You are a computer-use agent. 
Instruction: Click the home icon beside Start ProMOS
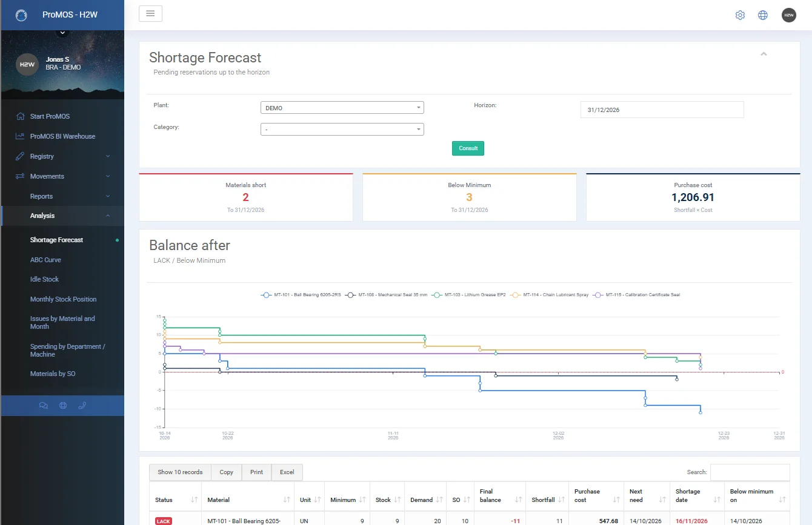(x=20, y=116)
